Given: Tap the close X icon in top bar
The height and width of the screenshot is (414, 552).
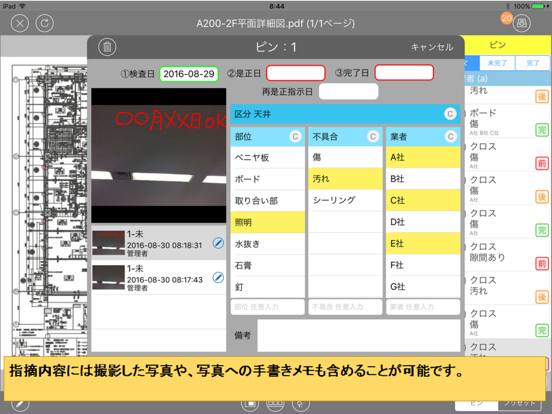Looking at the screenshot, I should point(20,23).
